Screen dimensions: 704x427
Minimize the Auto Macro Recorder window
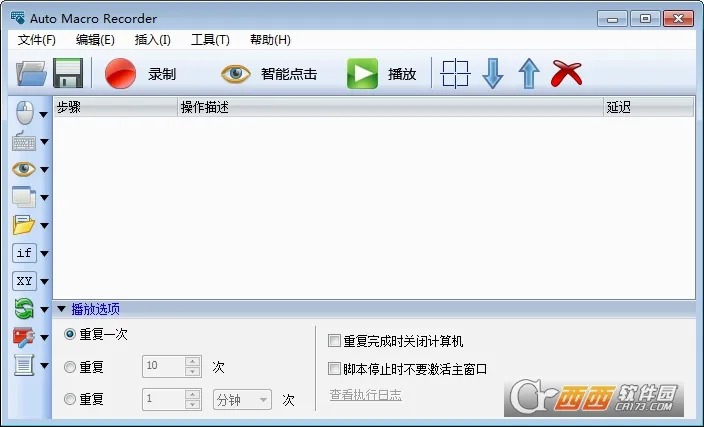tap(612, 19)
